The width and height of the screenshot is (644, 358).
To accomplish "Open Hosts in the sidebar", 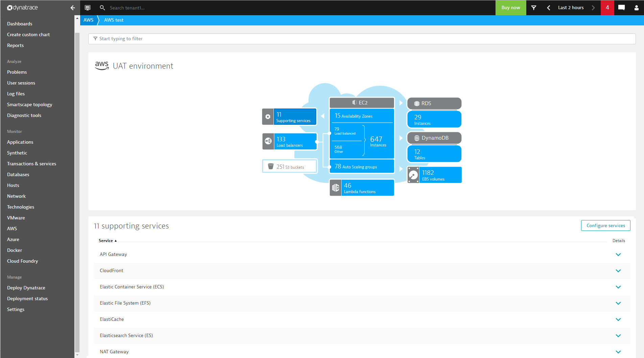I will click(13, 185).
